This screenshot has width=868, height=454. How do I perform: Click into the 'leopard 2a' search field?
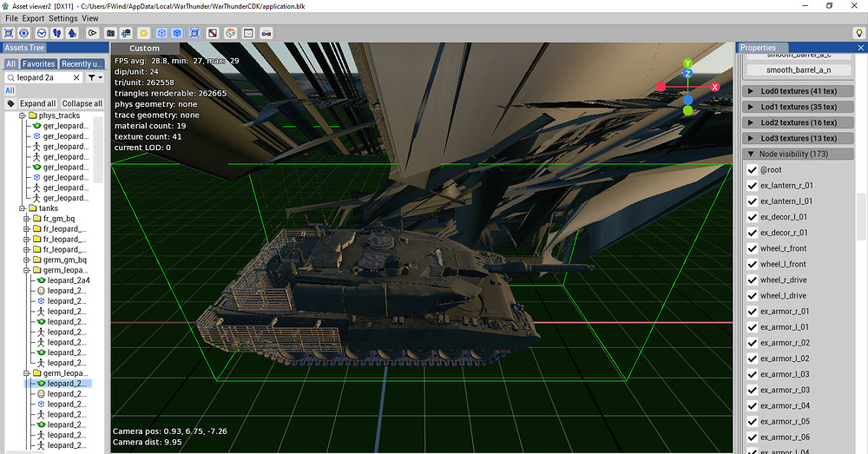pos(43,77)
